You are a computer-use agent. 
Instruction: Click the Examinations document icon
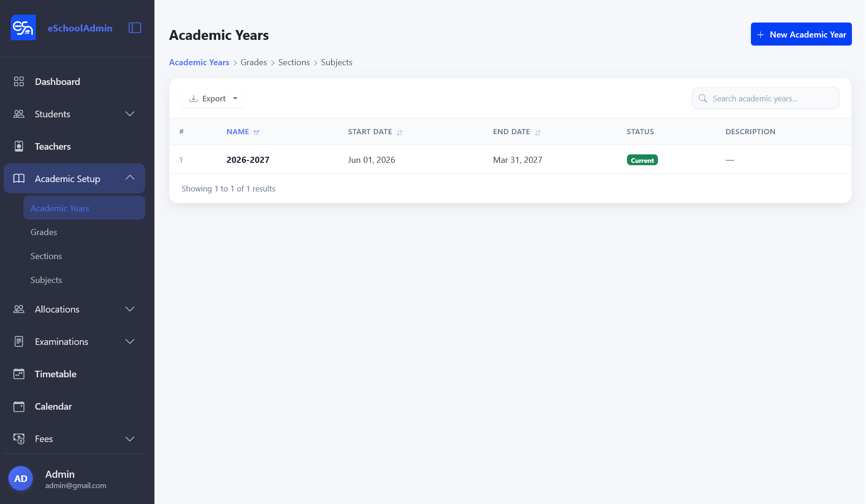click(19, 342)
